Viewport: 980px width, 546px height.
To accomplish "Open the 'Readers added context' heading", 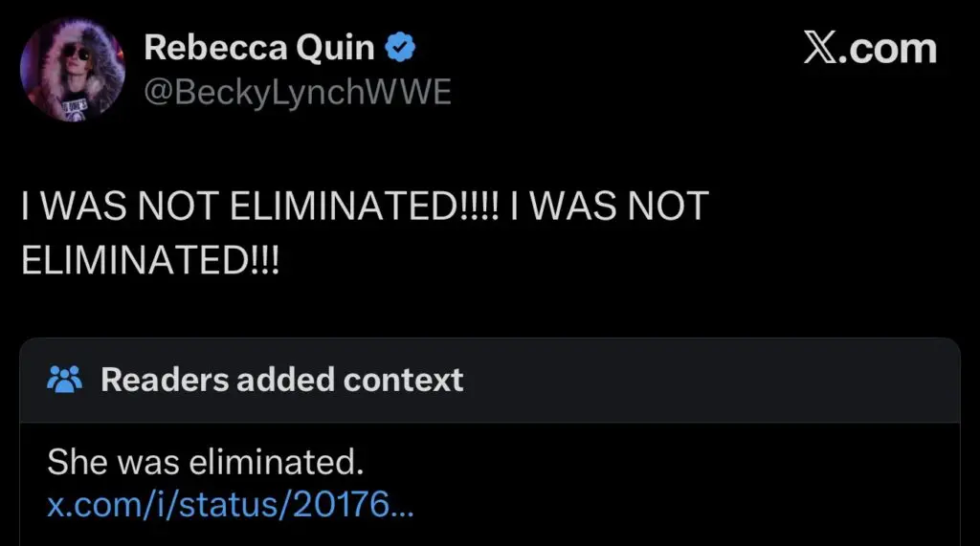I will click(x=282, y=380).
